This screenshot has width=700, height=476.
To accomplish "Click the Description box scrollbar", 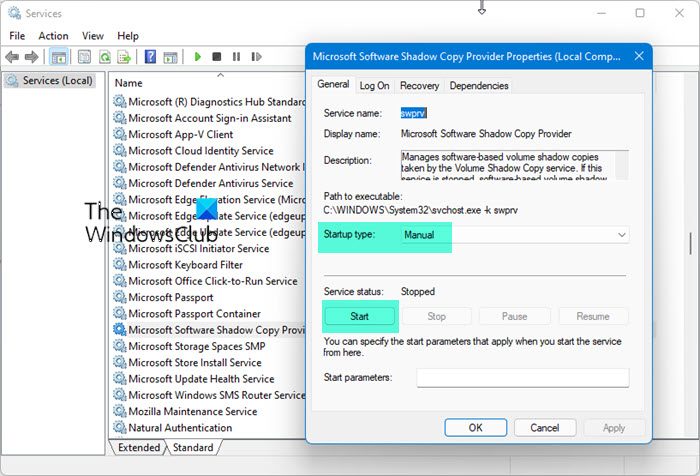I will (x=621, y=165).
